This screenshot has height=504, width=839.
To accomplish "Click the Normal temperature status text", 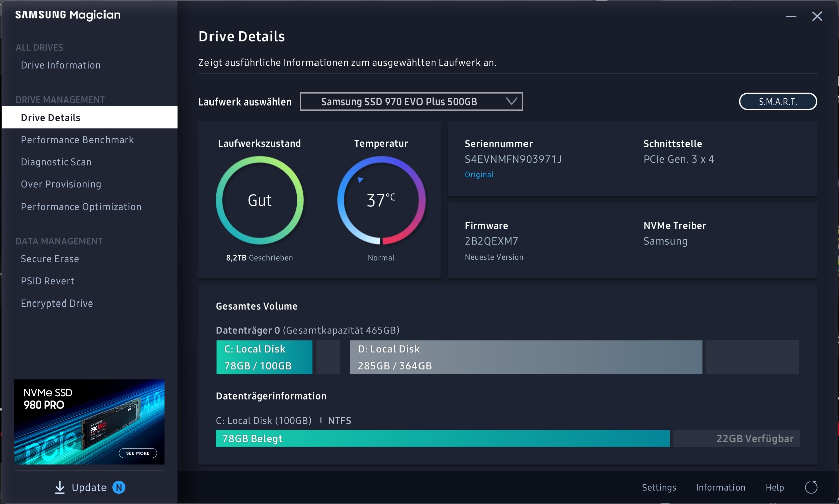I will pyautogui.click(x=381, y=258).
